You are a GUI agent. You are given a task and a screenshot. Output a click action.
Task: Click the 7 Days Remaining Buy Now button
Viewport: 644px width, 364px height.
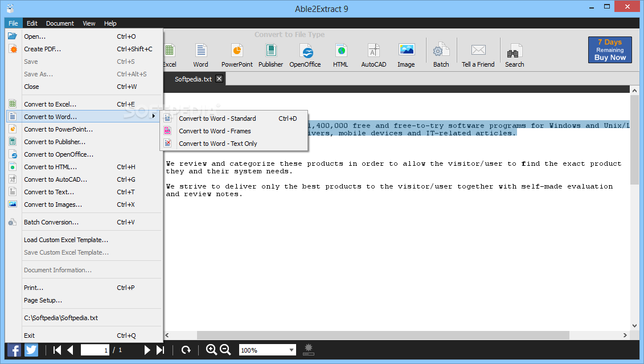pos(610,50)
